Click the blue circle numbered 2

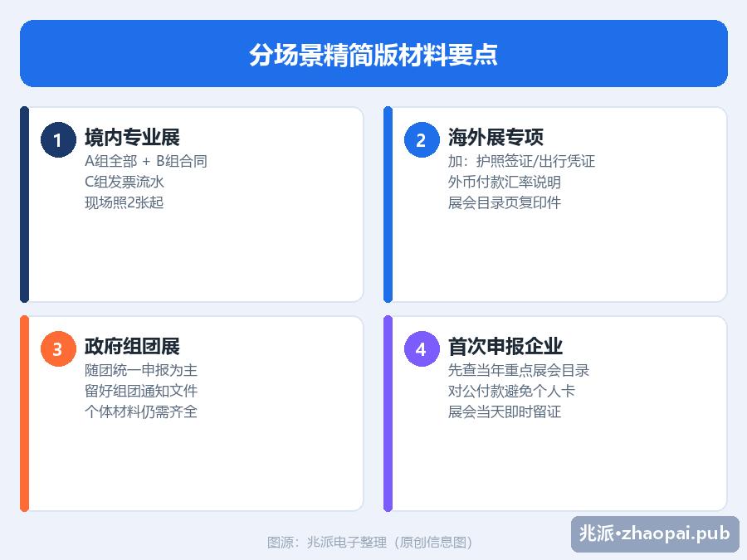click(x=421, y=140)
